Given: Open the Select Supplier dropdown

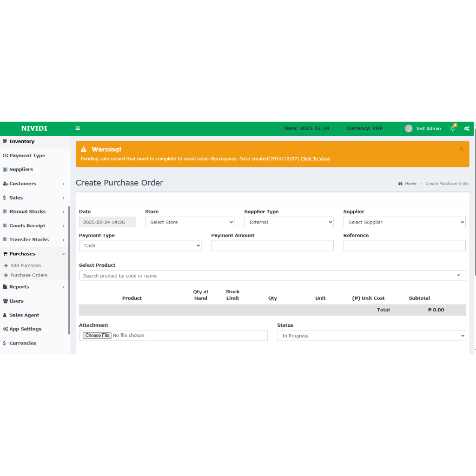Looking at the screenshot, I should pyautogui.click(x=404, y=222).
